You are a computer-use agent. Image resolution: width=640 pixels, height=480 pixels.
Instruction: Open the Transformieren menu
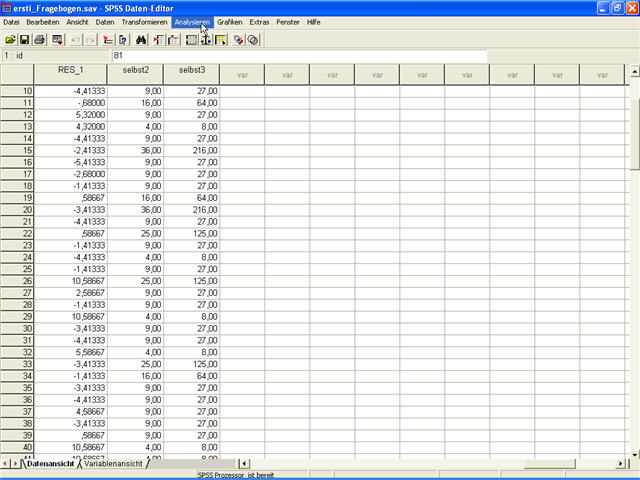coord(144,21)
